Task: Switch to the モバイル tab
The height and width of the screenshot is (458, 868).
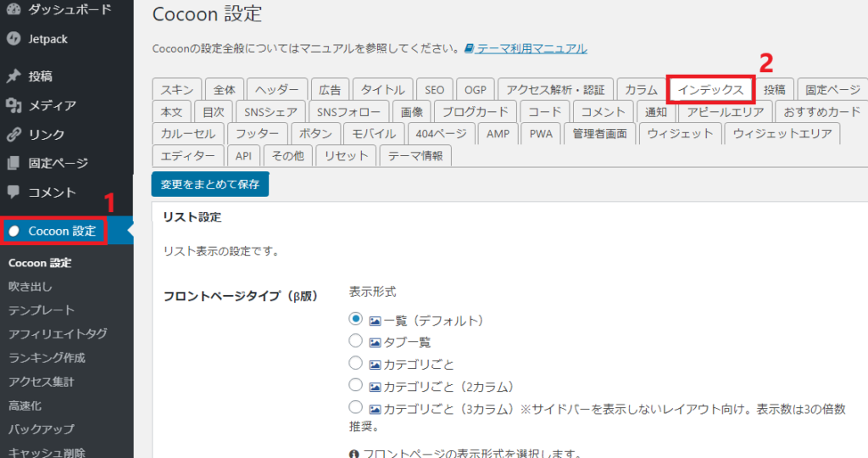Action: click(374, 133)
